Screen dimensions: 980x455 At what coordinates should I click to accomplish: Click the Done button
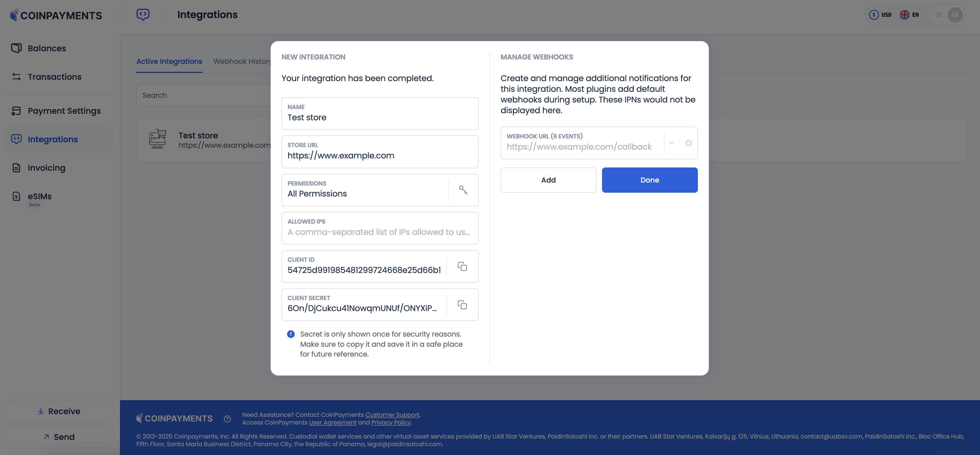click(649, 180)
